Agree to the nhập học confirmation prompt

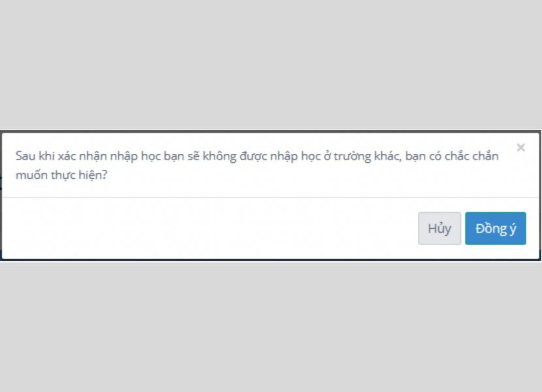tap(496, 229)
